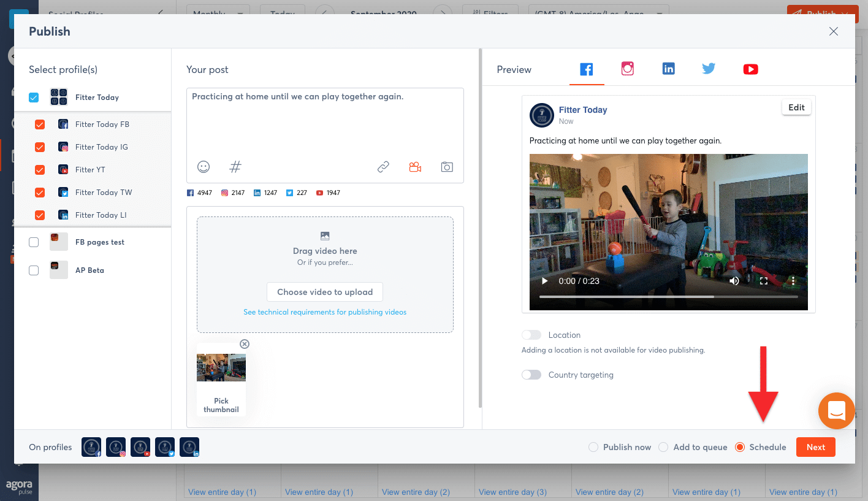Enable the Country targeting toggle

[531, 375]
